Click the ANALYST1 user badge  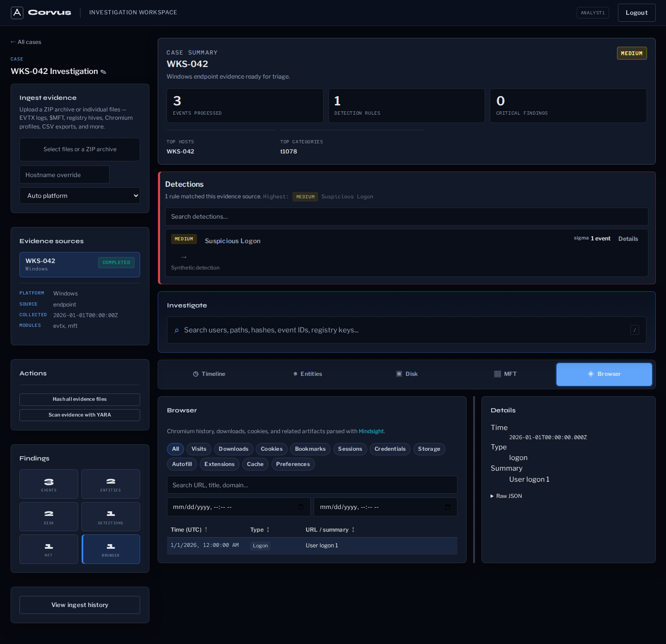[592, 12]
